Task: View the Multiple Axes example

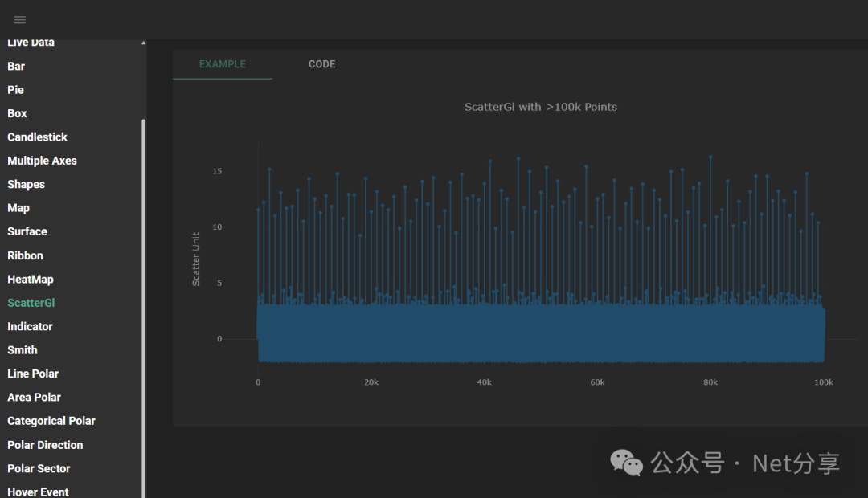Action: [x=42, y=161]
